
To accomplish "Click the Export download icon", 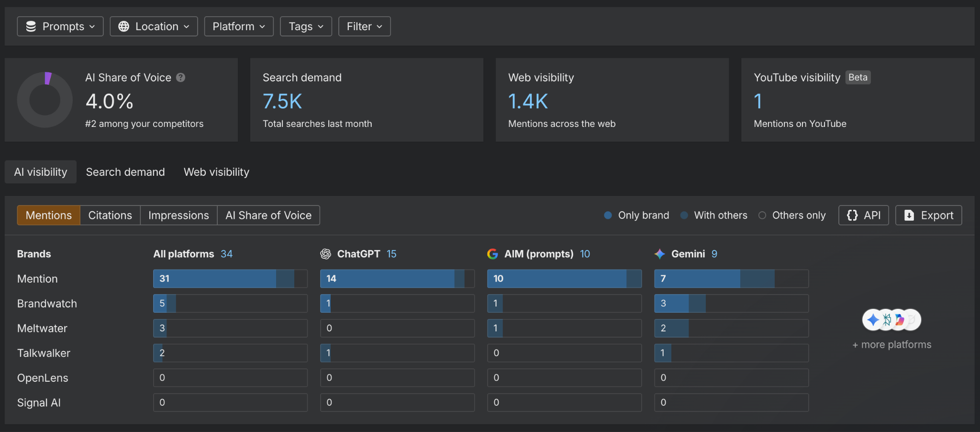I will coord(909,216).
